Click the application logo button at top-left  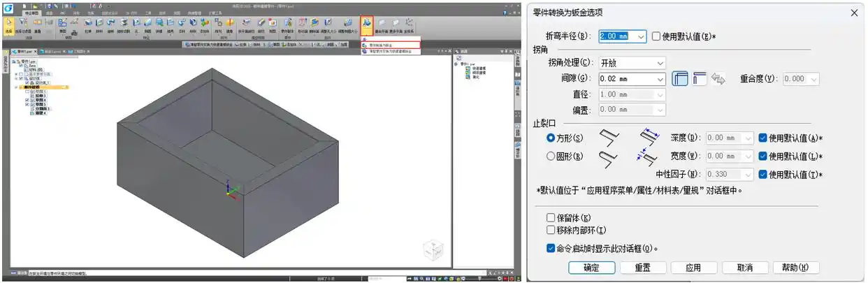(8, 7)
